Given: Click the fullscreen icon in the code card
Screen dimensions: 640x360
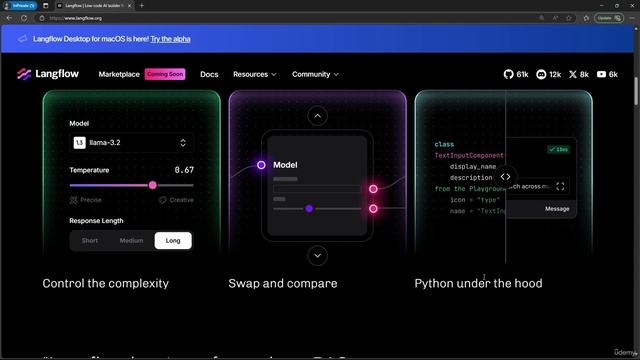Looking at the screenshot, I should [x=560, y=187].
